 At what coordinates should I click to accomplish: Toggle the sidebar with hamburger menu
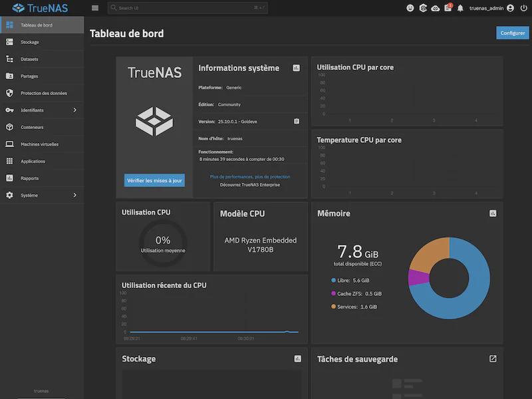95,8
